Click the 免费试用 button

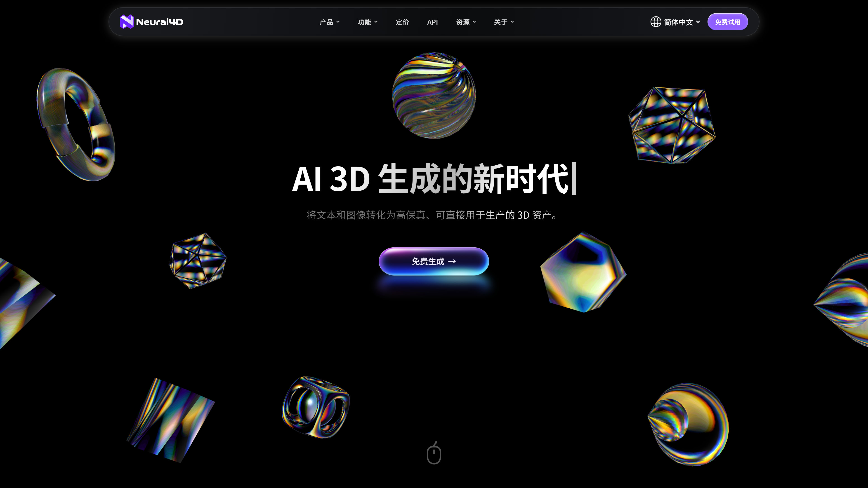pos(727,22)
